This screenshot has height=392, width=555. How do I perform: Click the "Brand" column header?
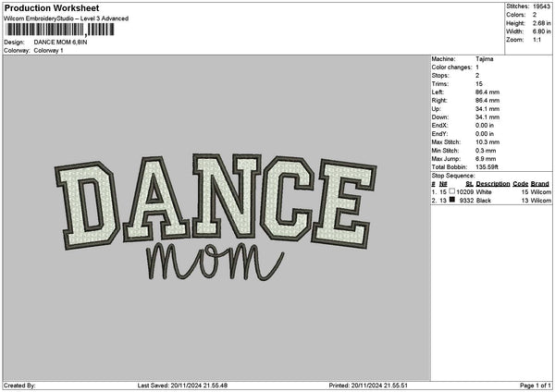pos(540,184)
